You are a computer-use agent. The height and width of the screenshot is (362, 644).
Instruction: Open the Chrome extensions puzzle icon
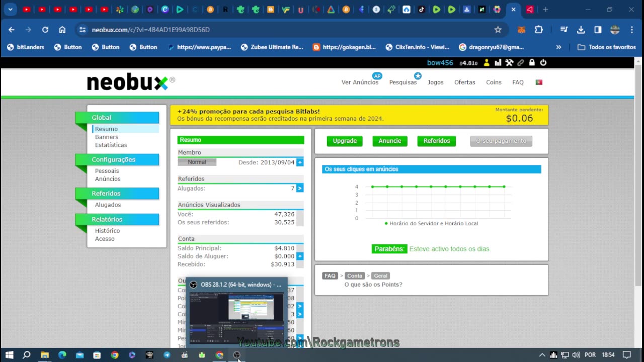[539, 30]
